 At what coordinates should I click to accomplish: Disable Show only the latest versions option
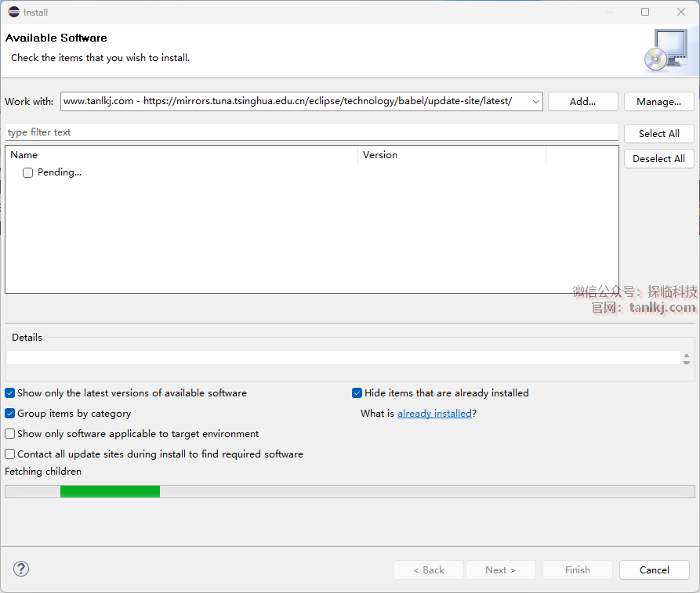(x=10, y=393)
